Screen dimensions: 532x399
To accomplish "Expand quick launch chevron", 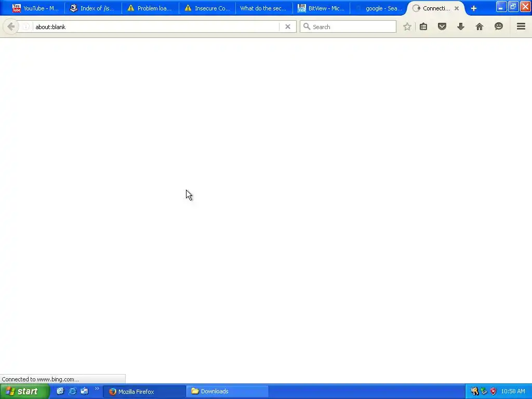I will point(97,389).
